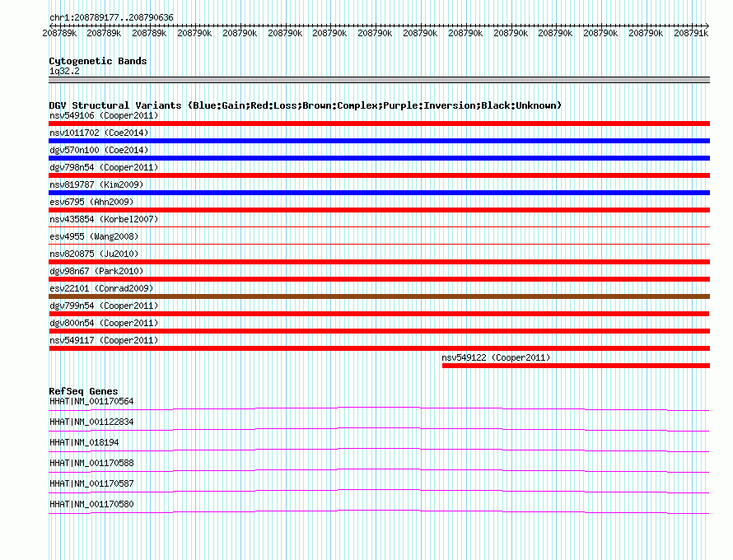The width and height of the screenshot is (733, 560).
Task: Open variant dgv799n54 (Cooper2011) label
Action: 104,306
